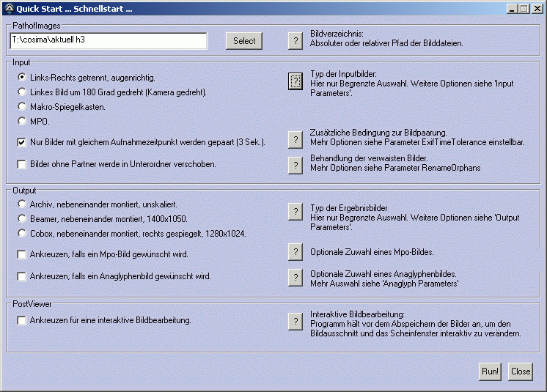Click help button for Typ der Ergebnisbilder

[295, 212]
